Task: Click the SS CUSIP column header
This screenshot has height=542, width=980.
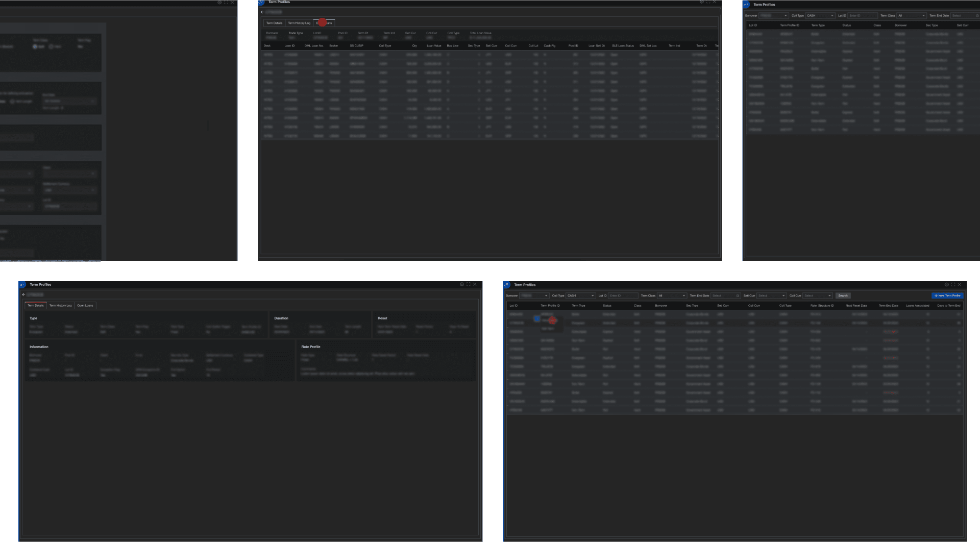Action: [x=356, y=46]
